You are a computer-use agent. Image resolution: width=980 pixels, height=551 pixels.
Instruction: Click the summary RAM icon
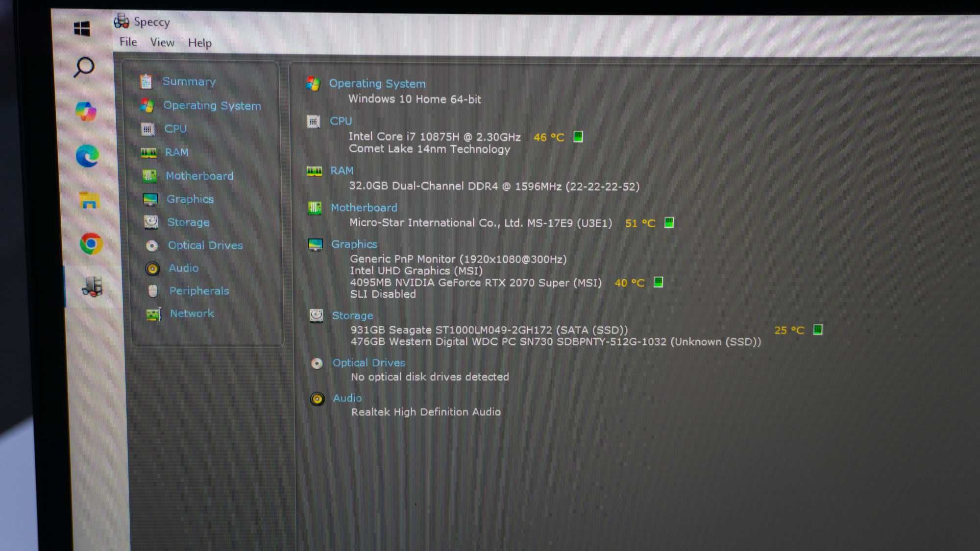tap(314, 171)
